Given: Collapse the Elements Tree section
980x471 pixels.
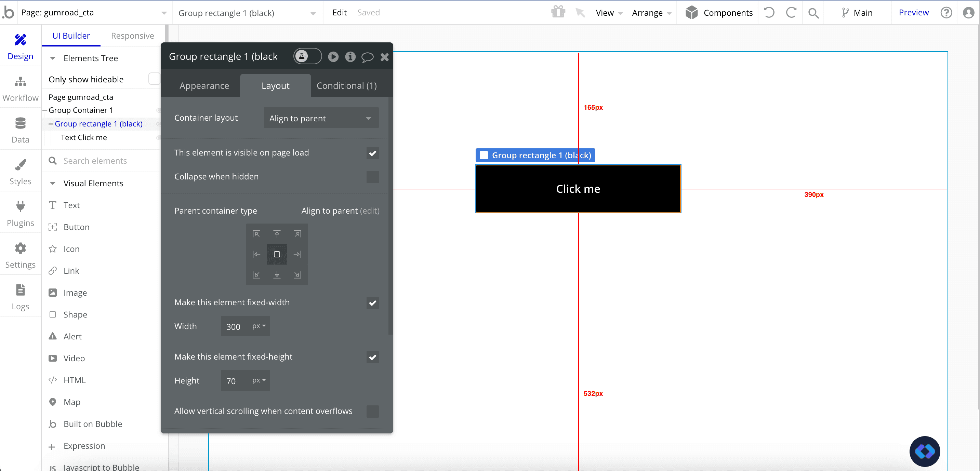Looking at the screenshot, I should pyautogui.click(x=53, y=58).
